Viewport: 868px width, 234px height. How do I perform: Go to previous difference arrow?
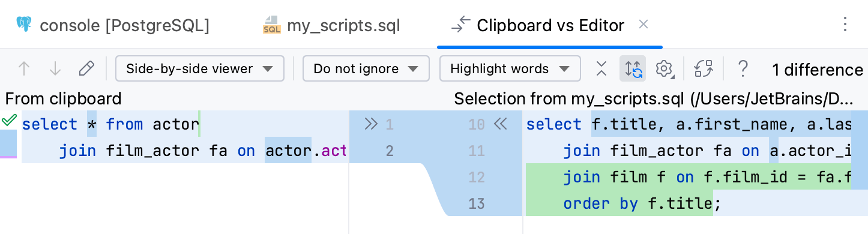(24, 69)
